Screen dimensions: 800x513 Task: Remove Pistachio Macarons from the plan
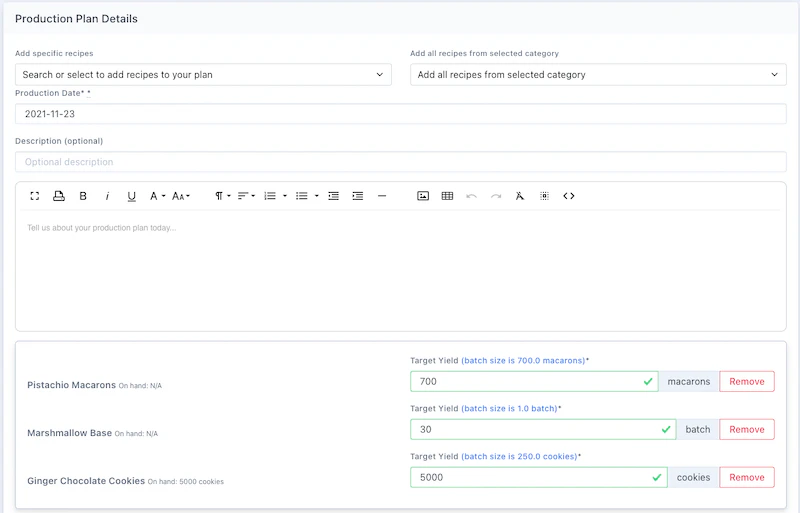[x=746, y=381]
